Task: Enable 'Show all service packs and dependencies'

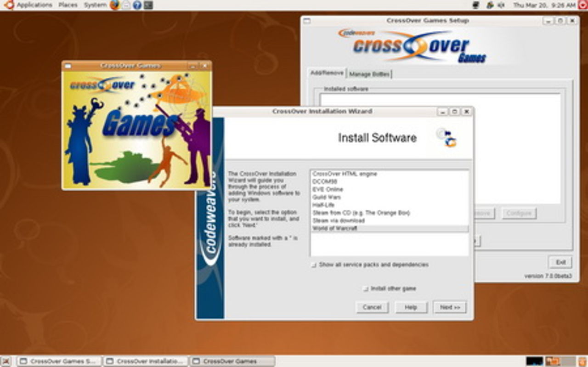Action: point(314,265)
